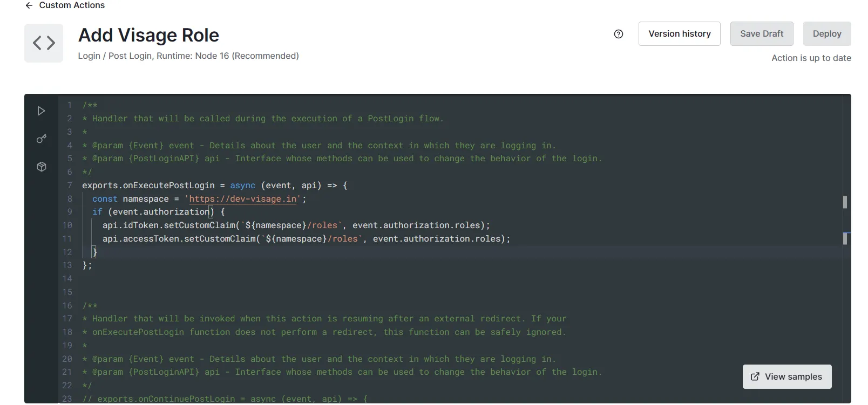868x405 pixels.
Task: Click the code brackets action icon
Action: pos(44,43)
